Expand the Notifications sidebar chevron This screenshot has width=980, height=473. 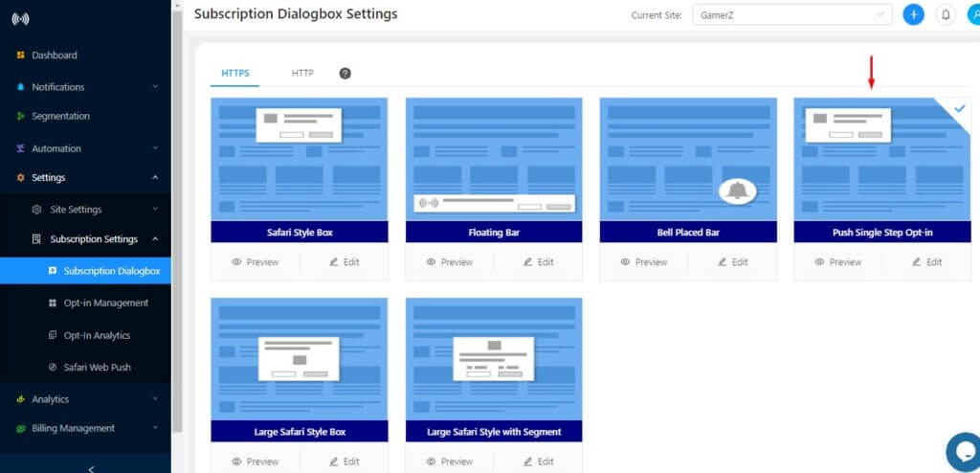155,87
